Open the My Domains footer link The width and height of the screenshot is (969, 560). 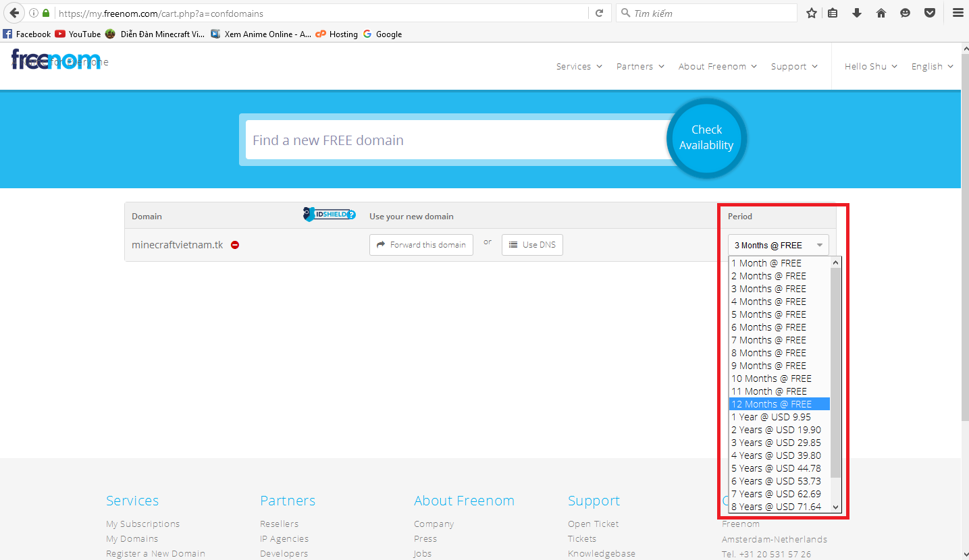tap(132, 538)
